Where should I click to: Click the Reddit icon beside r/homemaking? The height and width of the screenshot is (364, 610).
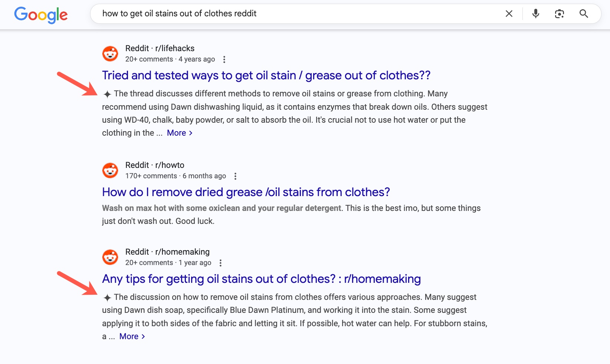click(110, 257)
